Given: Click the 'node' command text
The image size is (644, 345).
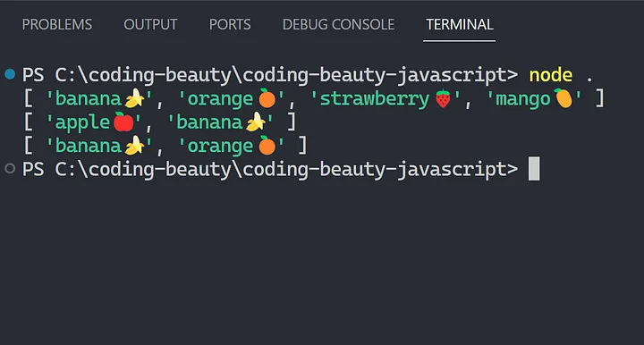Looking at the screenshot, I should pyautogui.click(x=550, y=75).
